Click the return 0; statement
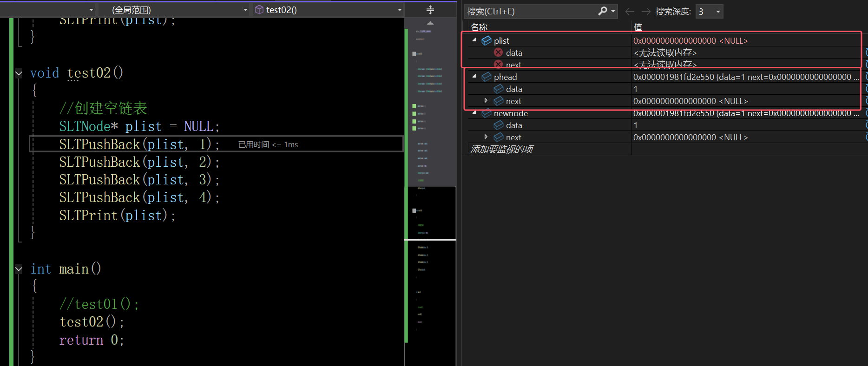 (x=92, y=340)
